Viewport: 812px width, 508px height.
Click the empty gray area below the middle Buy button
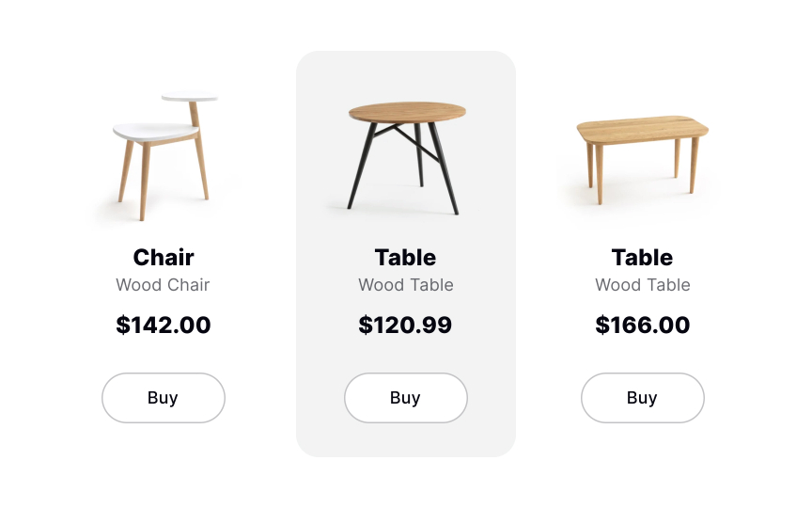coord(406,440)
